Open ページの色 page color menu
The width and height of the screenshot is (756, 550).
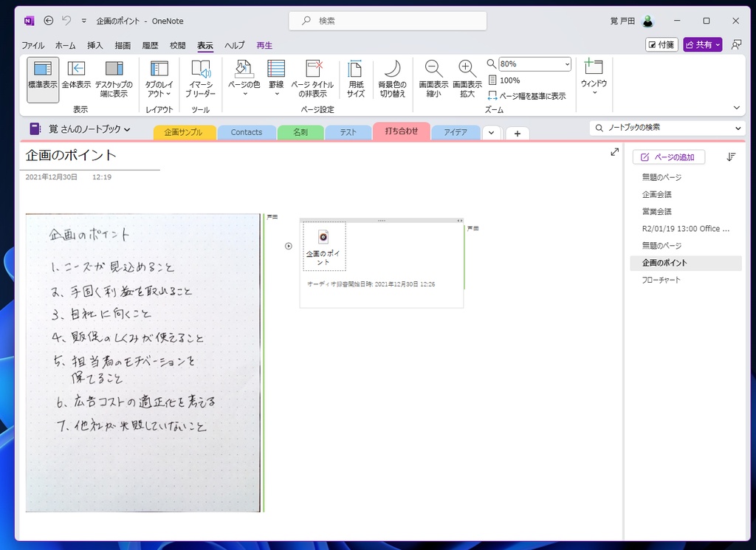(244, 80)
